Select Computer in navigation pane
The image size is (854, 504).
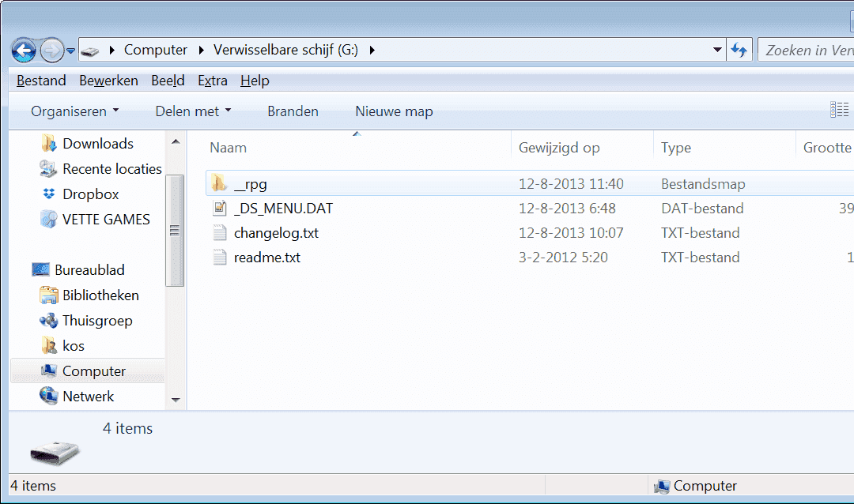[93, 371]
